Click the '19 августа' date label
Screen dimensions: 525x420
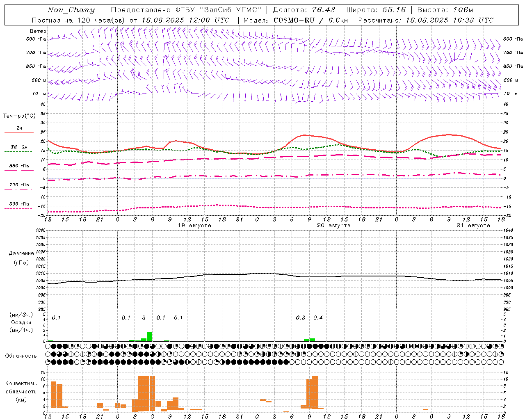click(x=194, y=226)
